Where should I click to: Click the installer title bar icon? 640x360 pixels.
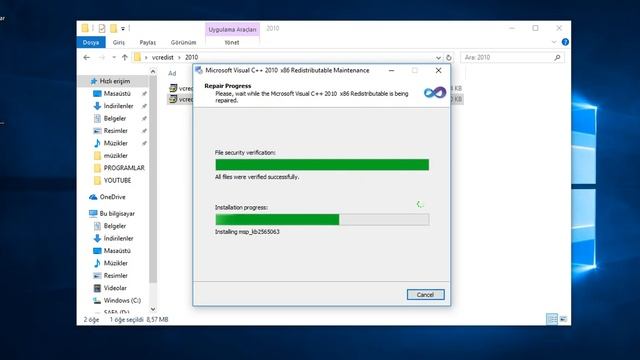[199, 70]
